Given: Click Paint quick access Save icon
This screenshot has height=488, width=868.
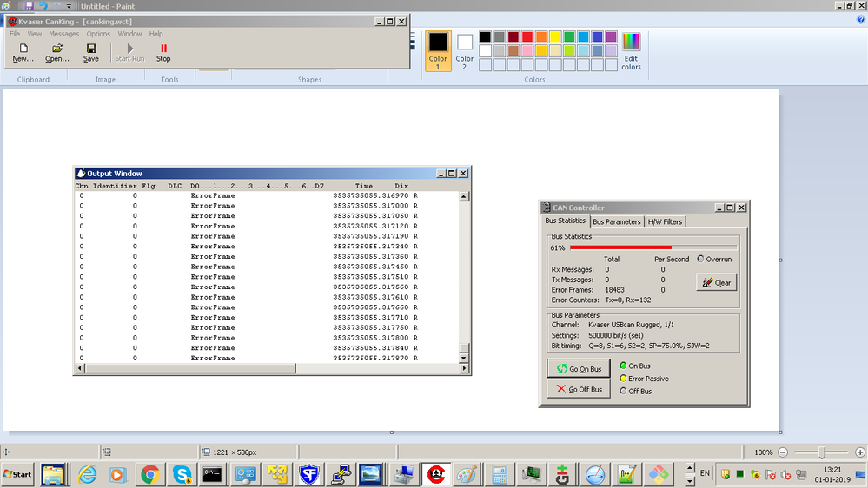Looking at the screenshot, I should pos(29,6).
